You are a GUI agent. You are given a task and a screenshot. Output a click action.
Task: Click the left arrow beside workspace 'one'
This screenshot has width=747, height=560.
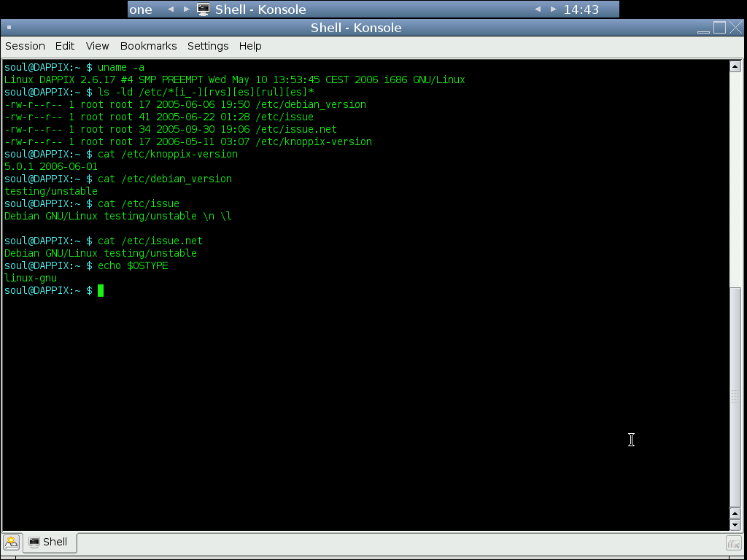tap(171, 9)
